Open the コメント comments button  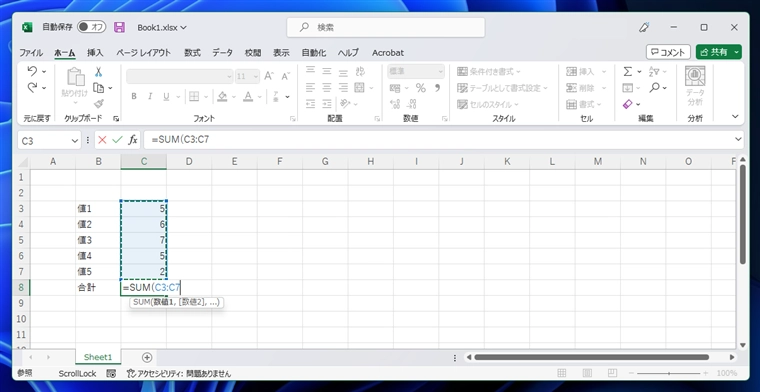point(668,52)
